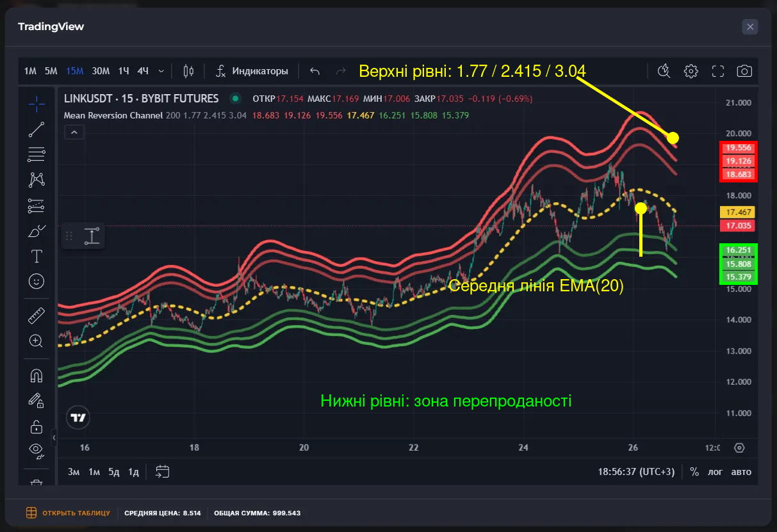777x532 pixels.
Task: Lock all drawing tools
Action: click(37, 426)
